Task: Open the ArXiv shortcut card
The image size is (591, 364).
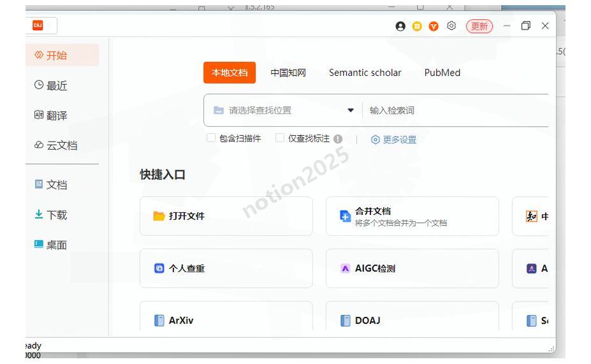Action: click(x=226, y=317)
